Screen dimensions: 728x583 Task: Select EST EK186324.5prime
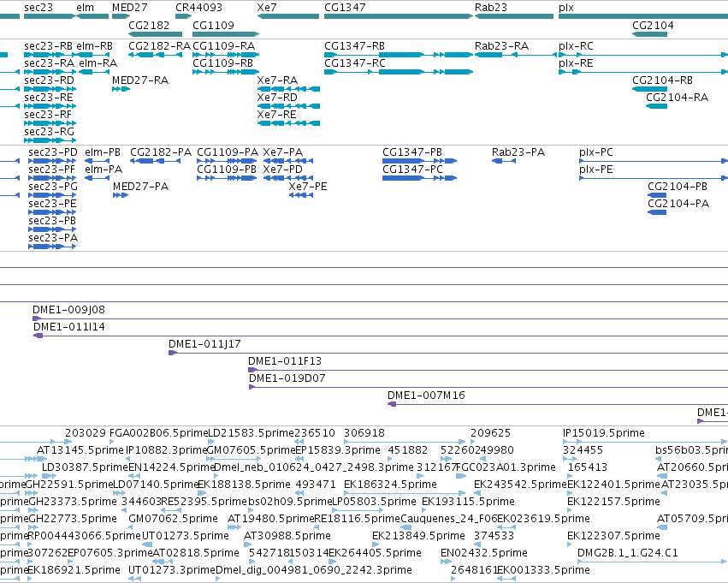pos(390,485)
